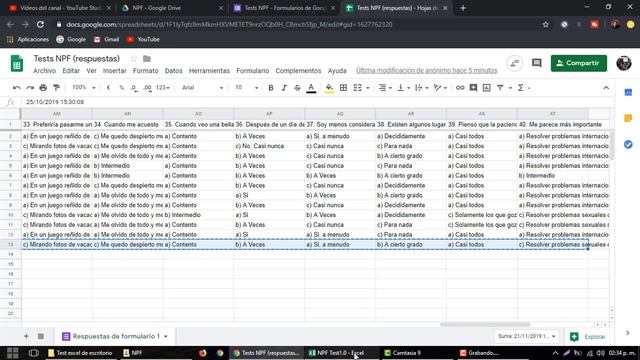Insert a link using chain icon
The image size is (640, 360).
(x=460, y=88)
